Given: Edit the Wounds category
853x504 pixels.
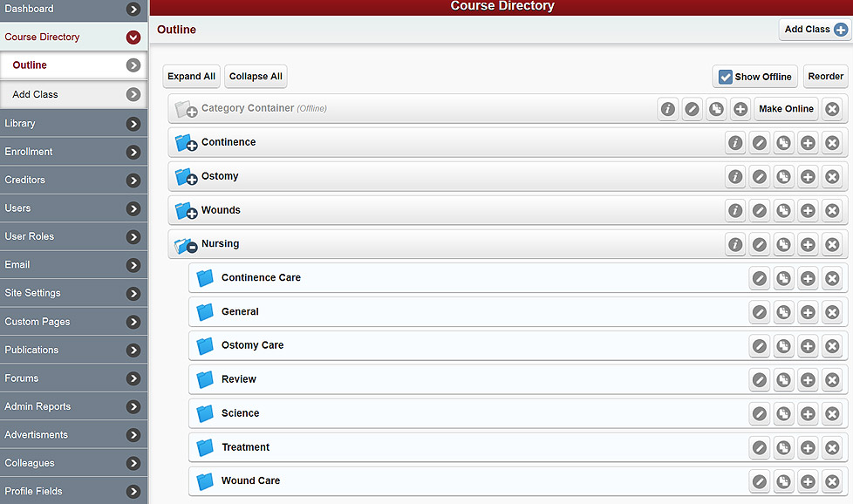Looking at the screenshot, I should (x=760, y=210).
